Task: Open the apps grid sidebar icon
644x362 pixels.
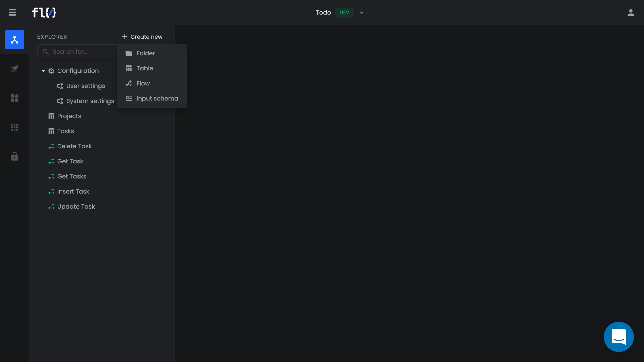Action: click(15, 127)
